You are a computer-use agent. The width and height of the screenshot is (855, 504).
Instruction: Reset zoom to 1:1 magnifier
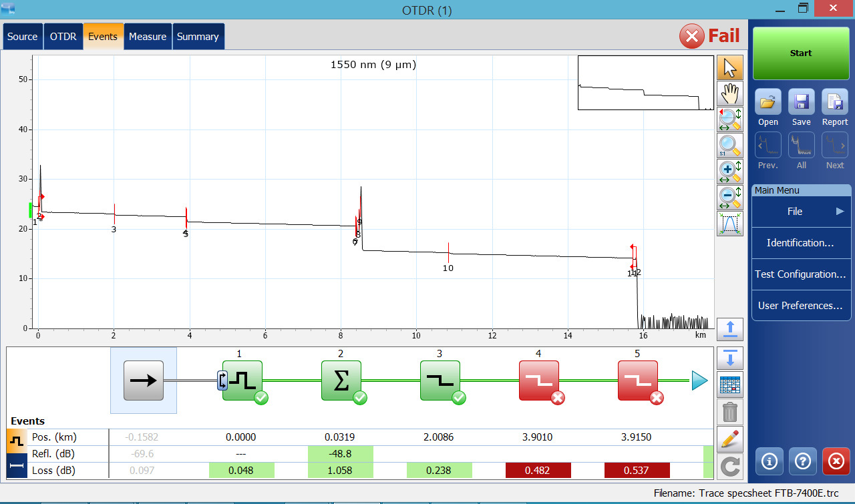tap(729, 146)
